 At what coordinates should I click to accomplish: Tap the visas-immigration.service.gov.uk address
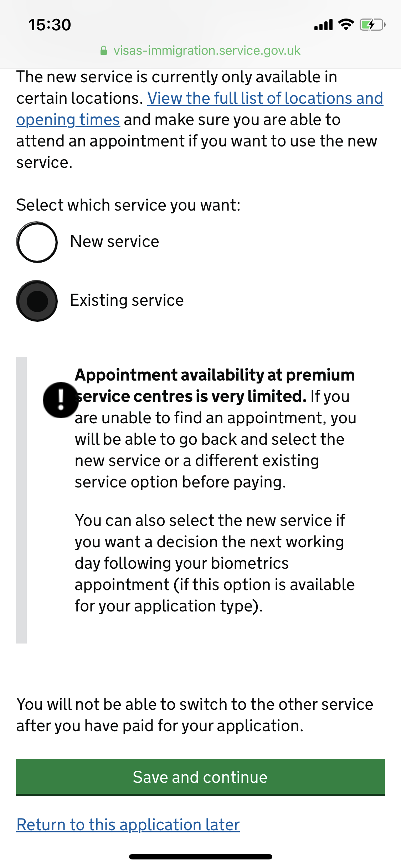207,51
